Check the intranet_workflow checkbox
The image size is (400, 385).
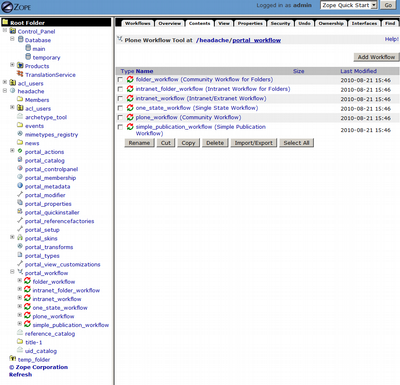[x=120, y=98]
